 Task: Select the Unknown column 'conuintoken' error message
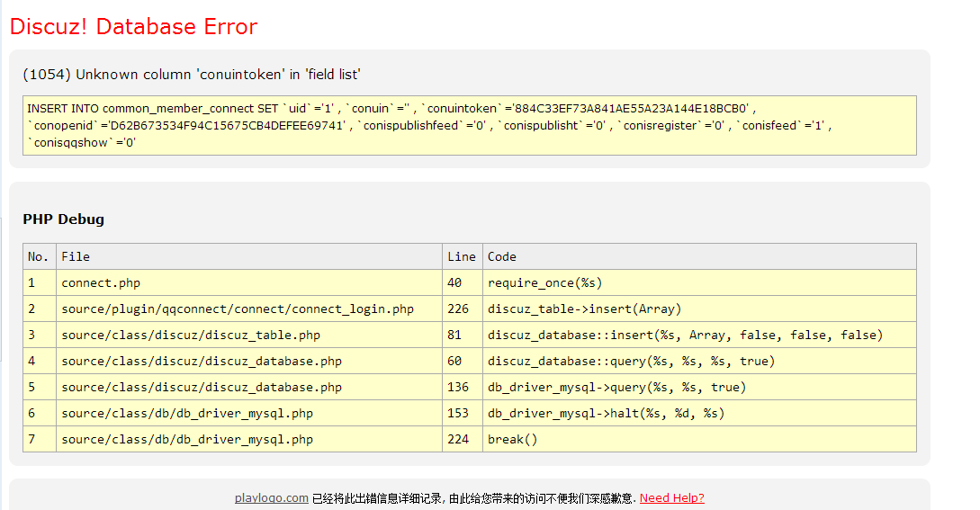pyautogui.click(x=191, y=75)
